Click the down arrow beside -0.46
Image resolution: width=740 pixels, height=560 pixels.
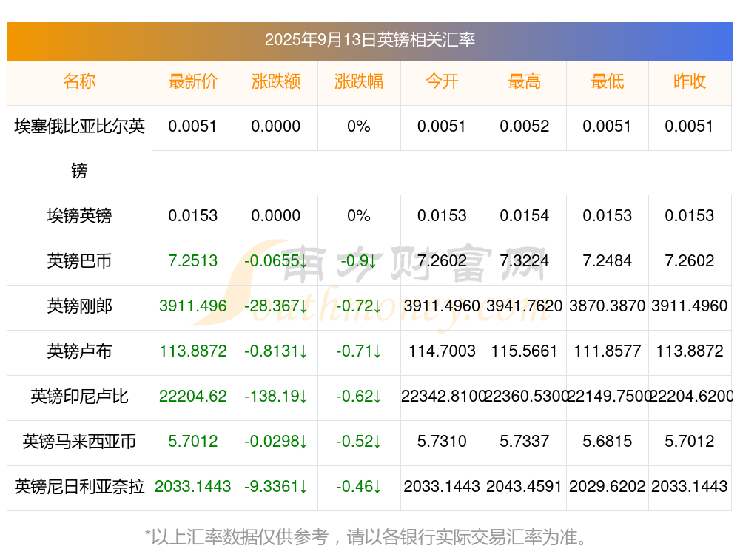pyautogui.click(x=377, y=487)
